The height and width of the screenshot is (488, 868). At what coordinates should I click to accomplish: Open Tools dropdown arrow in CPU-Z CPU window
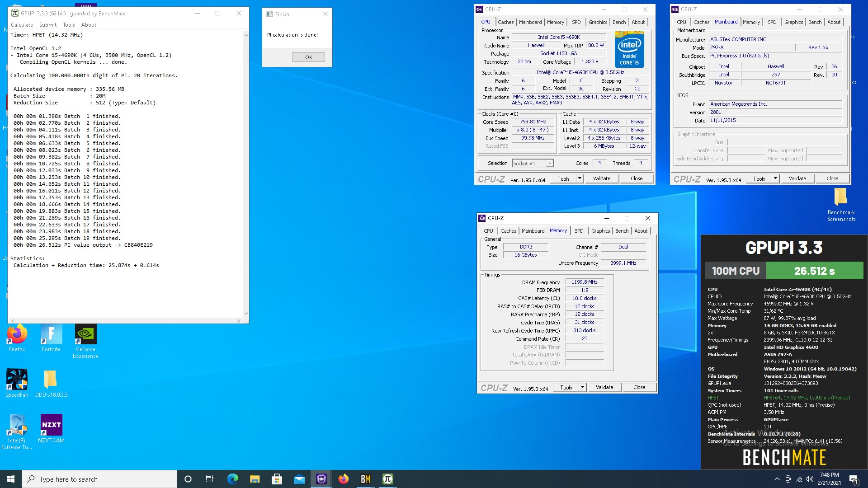[580, 178]
